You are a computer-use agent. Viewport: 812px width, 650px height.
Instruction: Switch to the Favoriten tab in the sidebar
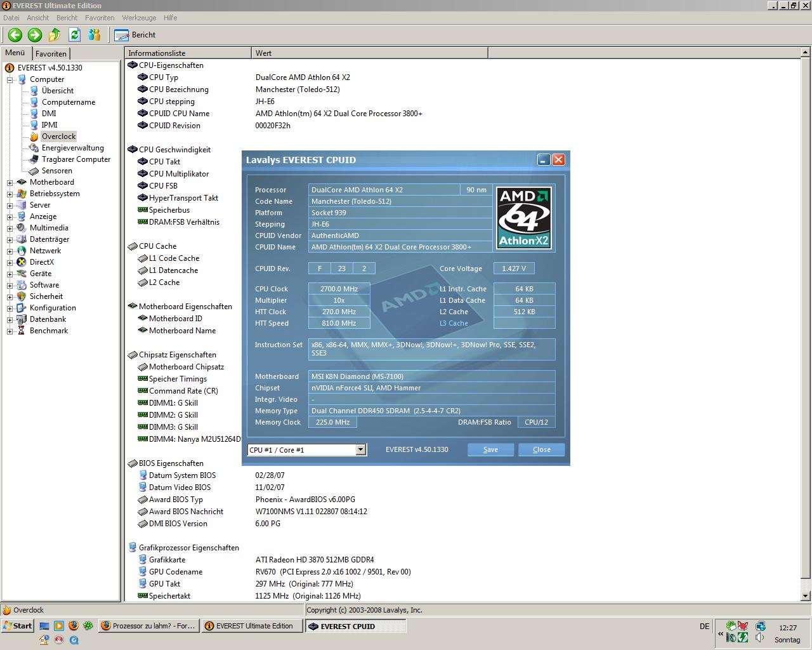[x=51, y=54]
